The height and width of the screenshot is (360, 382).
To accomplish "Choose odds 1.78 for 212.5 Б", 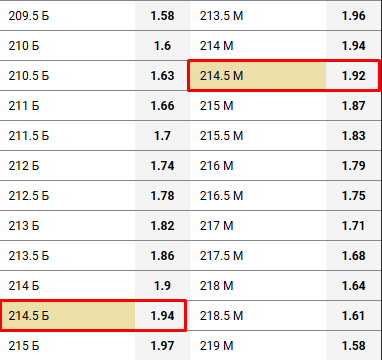I will (x=162, y=196).
